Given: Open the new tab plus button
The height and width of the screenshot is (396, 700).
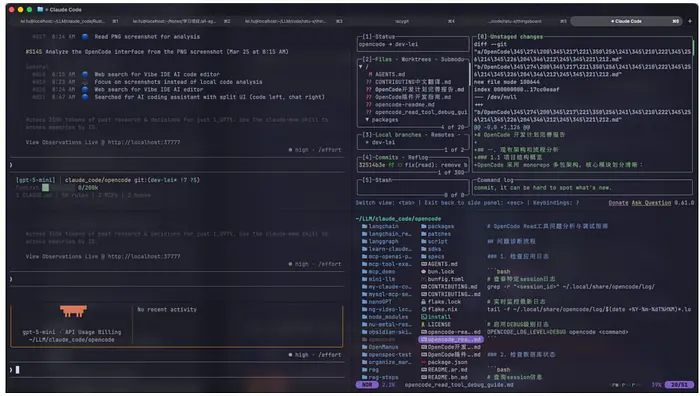Looking at the screenshot, I should click(x=690, y=21).
